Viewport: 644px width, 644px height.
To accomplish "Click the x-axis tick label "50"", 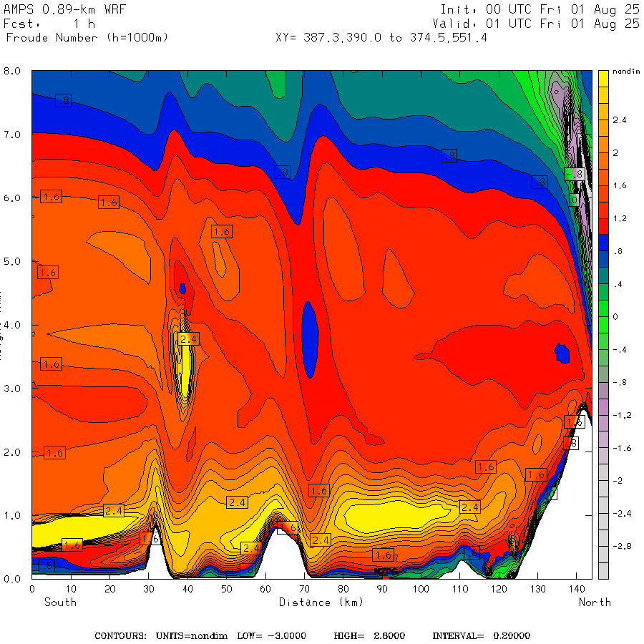I will pos(227,589).
